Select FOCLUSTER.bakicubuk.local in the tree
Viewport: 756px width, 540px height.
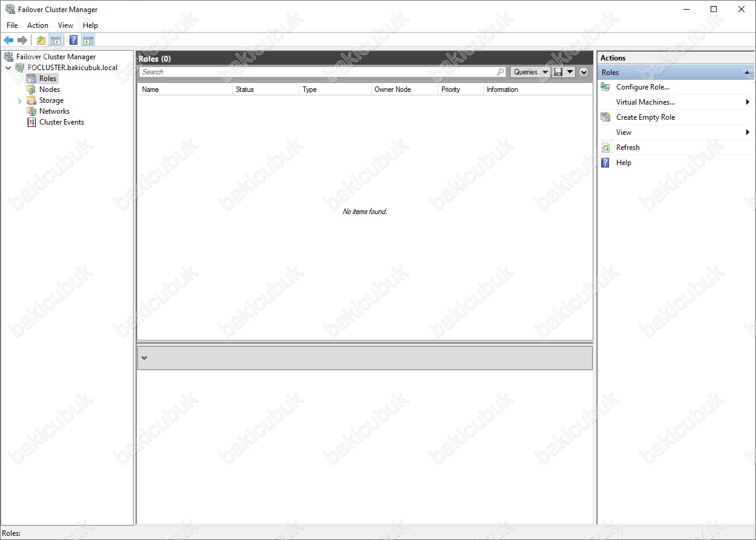(73, 68)
